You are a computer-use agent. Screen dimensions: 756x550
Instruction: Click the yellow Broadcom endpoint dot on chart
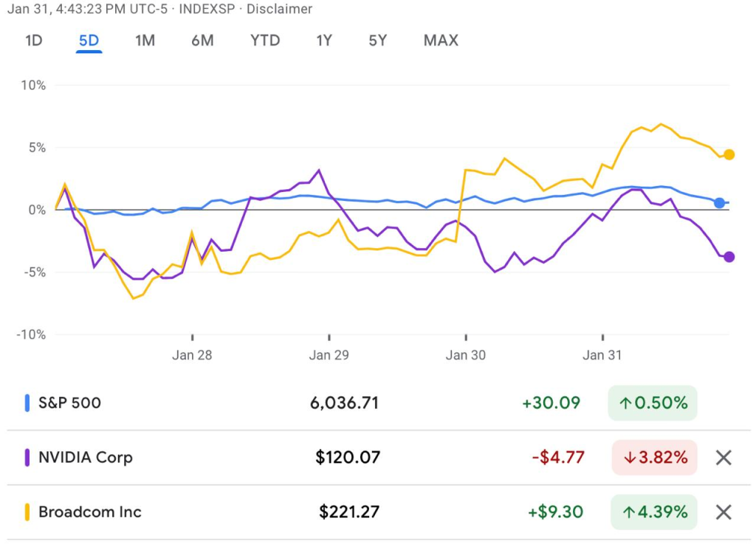(x=729, y=154)
